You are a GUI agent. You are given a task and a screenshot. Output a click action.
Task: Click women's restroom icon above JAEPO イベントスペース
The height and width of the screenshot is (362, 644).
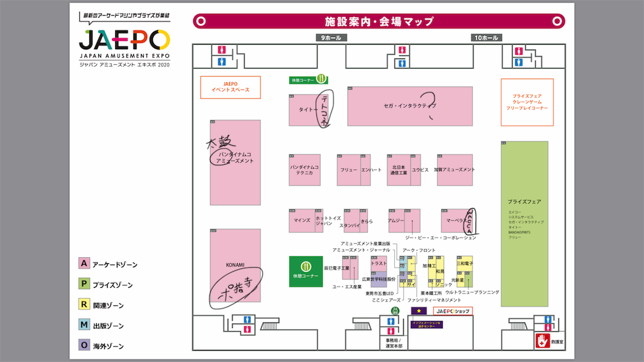click(222, 50)
